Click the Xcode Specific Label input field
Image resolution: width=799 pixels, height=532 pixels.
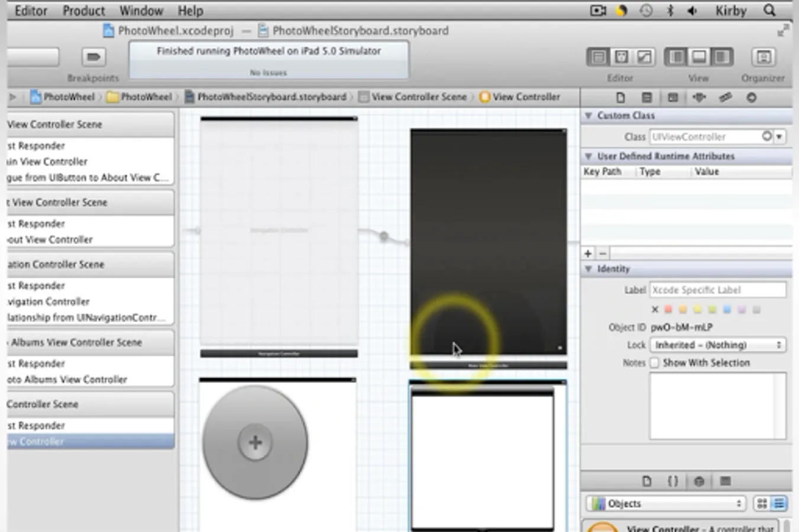click(x=717, y=290)
